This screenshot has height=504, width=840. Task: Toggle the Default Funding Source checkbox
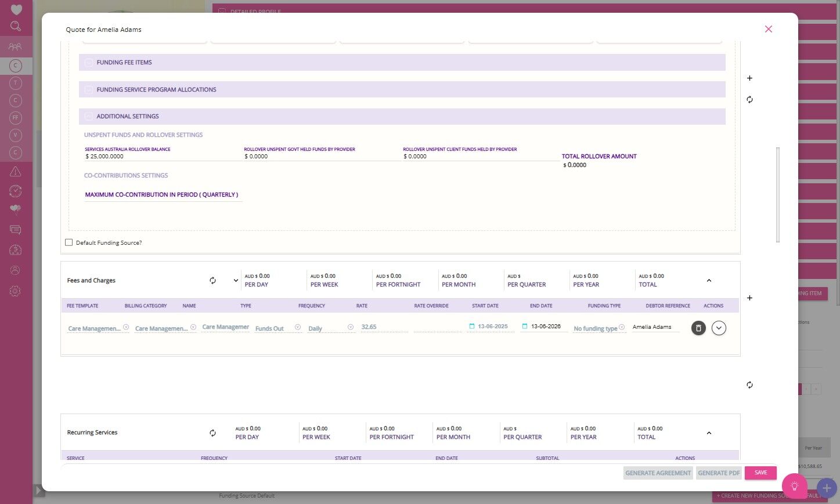[69, 242]
